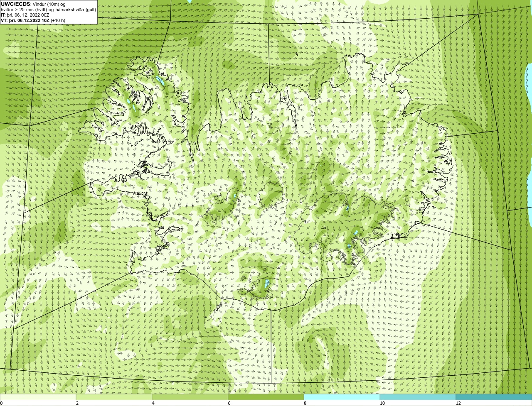Click the scale tick label '0'
This screenshot has width=532, height=406.
(1, 403)
